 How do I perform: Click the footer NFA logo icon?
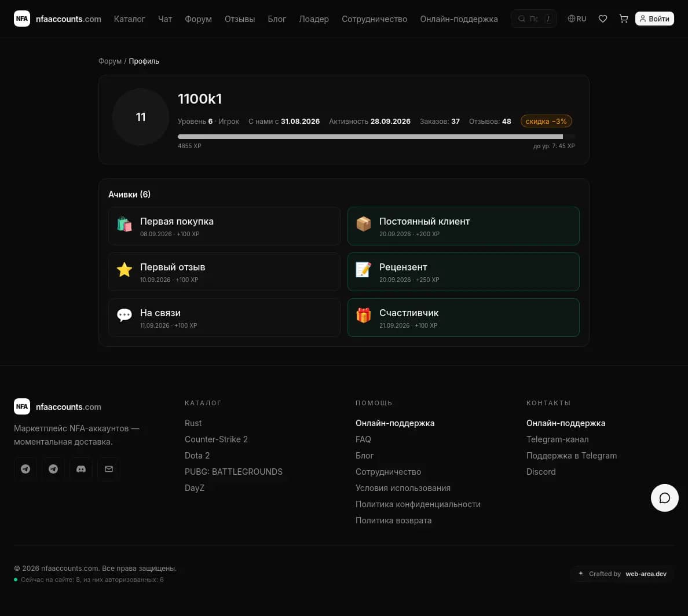[x=22, y=406]
